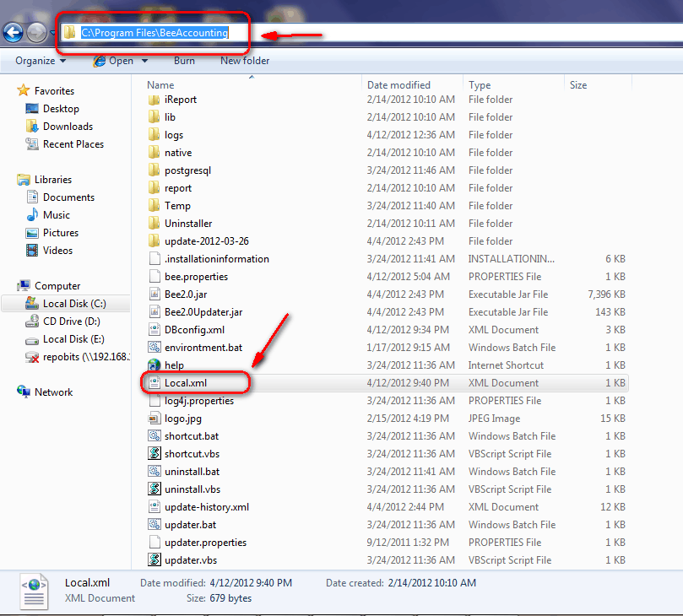Open Recent Places in sidebar
The width and height of the screenshot is (683, 616).
tap(73, 144)
